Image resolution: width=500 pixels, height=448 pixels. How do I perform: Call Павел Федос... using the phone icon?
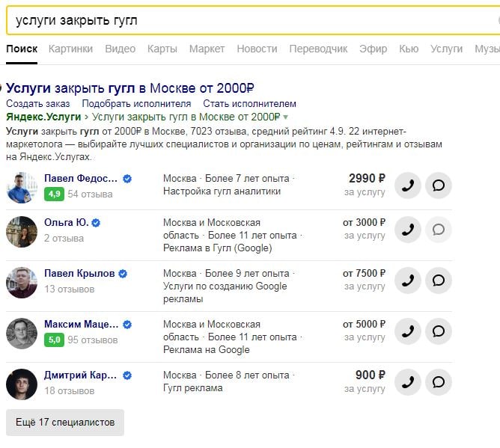click(408, 185)
